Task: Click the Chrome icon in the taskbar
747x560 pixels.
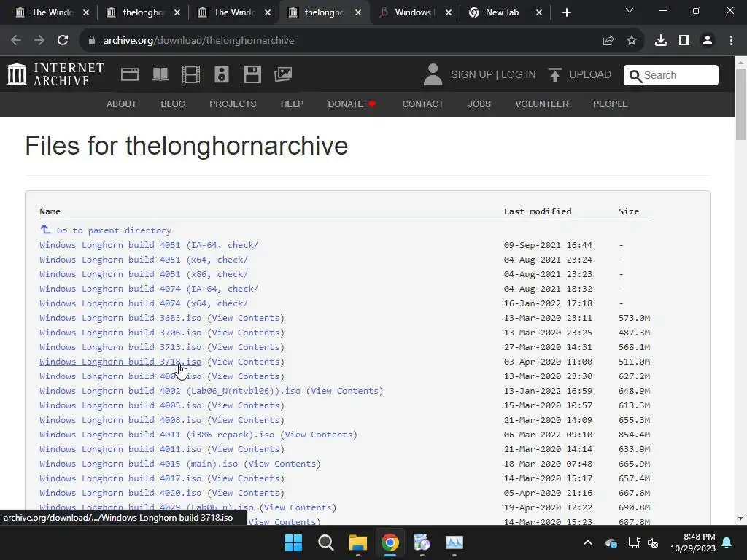Action: [x=390, y=542]
